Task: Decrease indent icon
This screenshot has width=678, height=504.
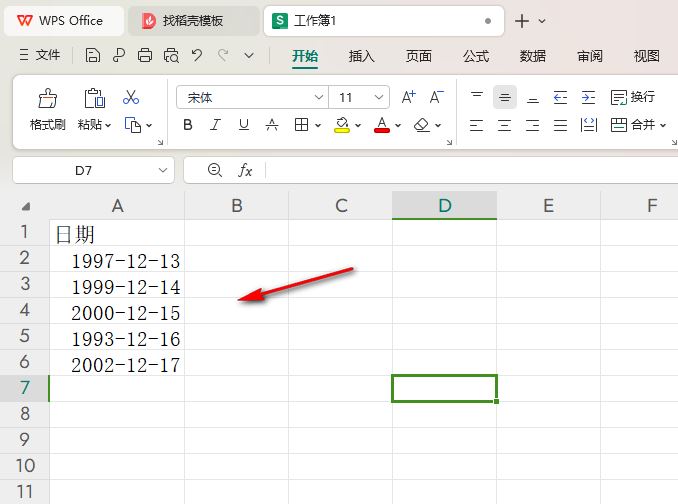Action: pyautogui.click(x=560, y=97)
